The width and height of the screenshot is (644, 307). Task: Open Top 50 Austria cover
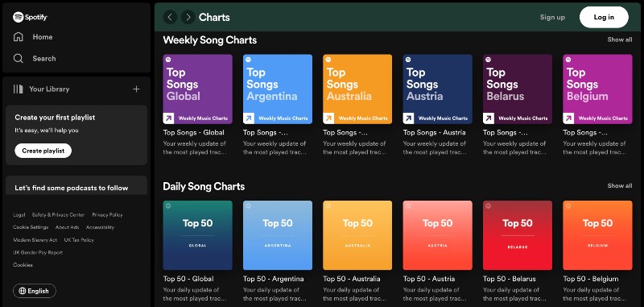437,235
